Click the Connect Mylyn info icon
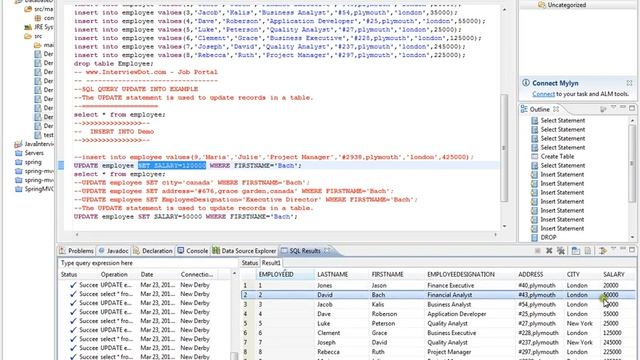Image resolution: width=640 pixels, height=360 pixels. pos(526,83)
